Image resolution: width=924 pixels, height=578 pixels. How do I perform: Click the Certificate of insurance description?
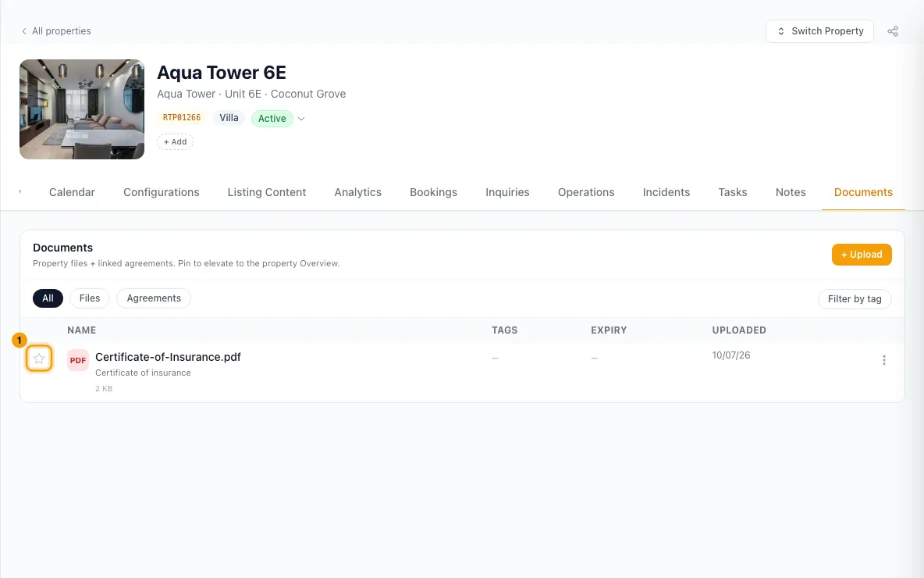tap(143, 373)
